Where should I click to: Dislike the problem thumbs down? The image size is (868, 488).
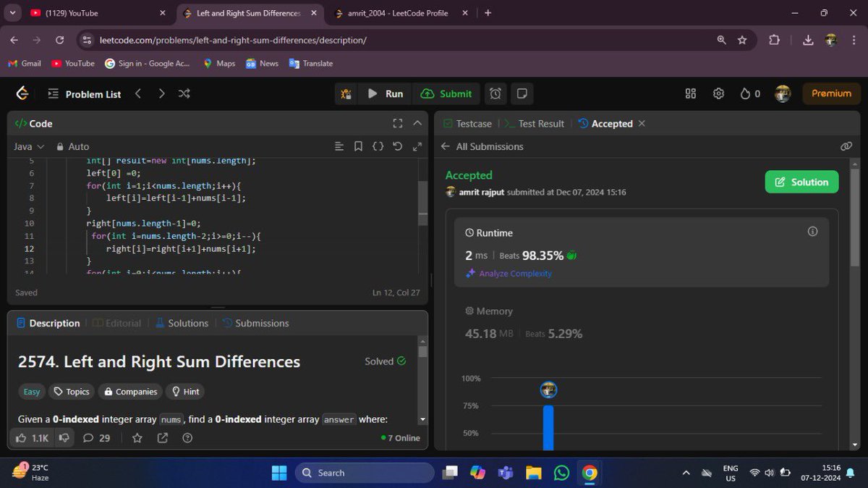(x=64, y=438)
